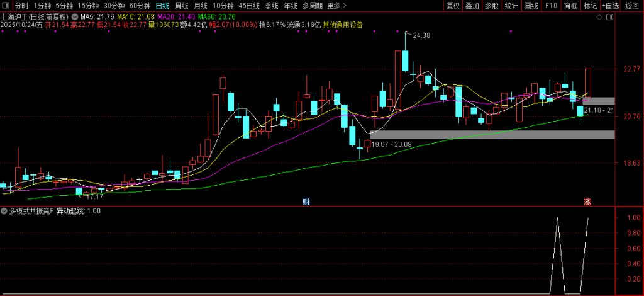Toggle the 叠加 overlay option
Viewport: 644px width, 296px height.
click(x=472, y=6)
